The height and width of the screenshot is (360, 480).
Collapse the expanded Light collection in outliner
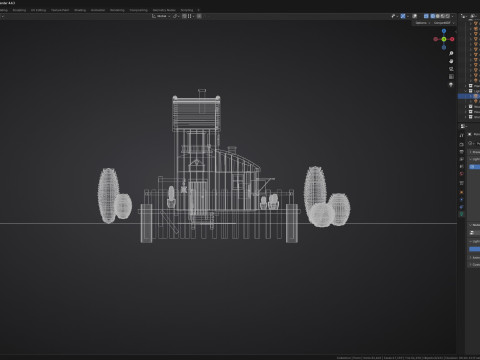pyautogui.click(x=466, y=91)
